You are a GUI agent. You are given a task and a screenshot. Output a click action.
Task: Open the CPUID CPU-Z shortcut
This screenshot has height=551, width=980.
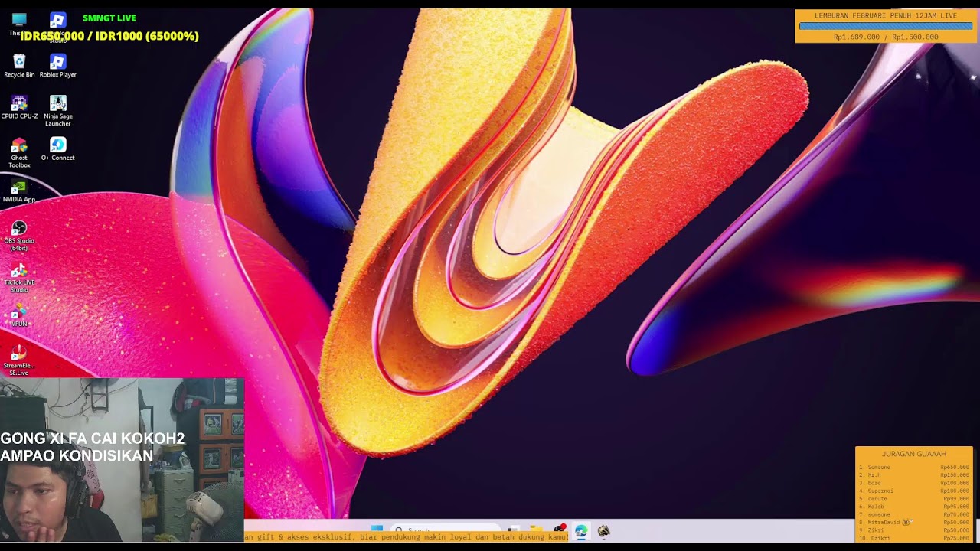[19, 108]
